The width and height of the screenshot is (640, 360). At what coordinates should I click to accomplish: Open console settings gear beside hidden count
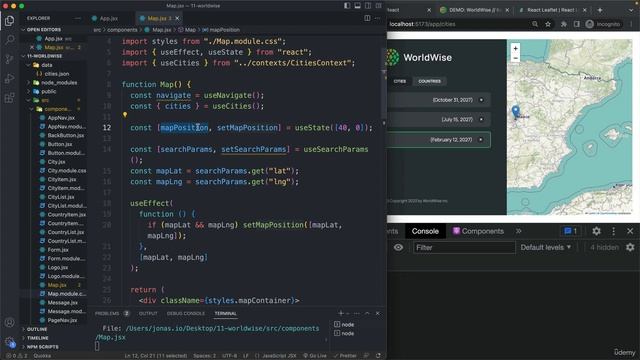630,247
